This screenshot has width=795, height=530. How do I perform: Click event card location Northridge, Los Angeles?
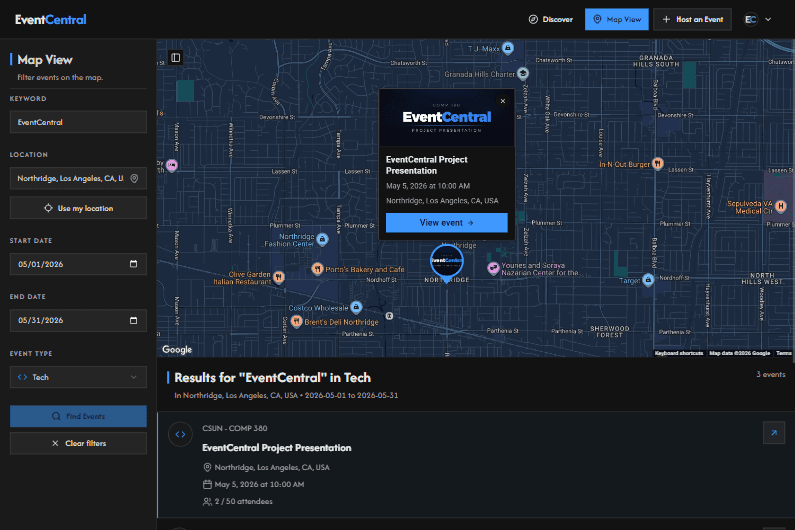coord(272,467)
